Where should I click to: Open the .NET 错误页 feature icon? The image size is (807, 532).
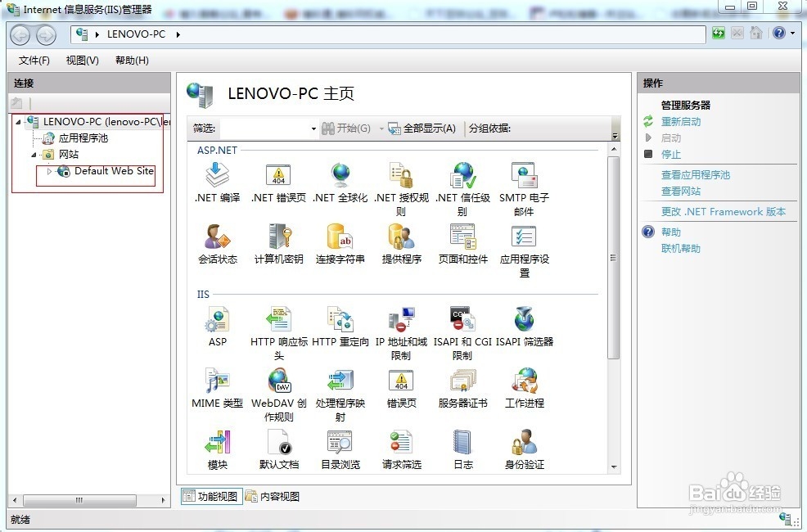click(278, 175)
